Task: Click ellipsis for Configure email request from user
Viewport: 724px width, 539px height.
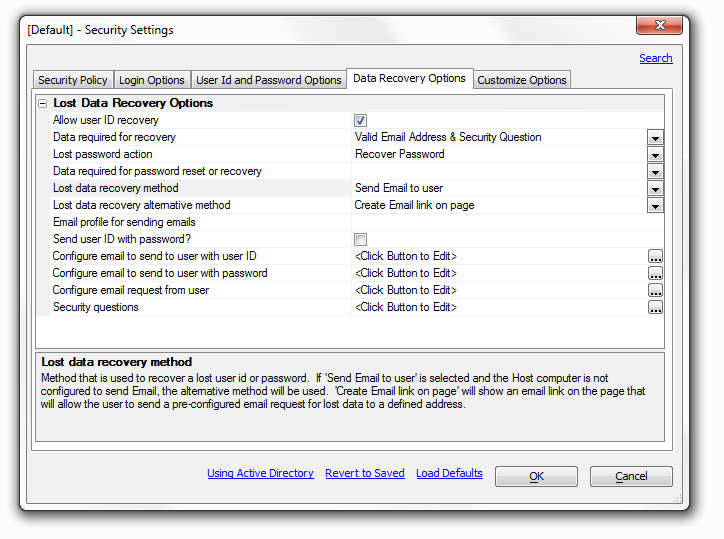Action: pyautogui.click(x=655, y=291)
